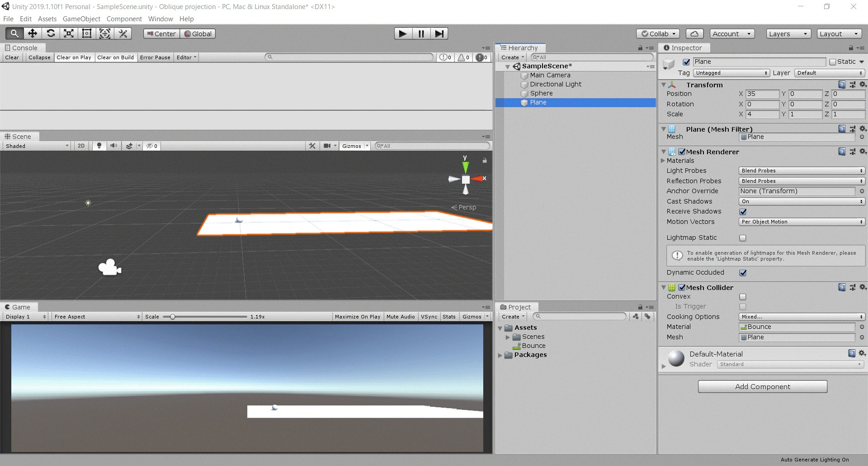Select the Hand tool in the toolbar
The width and height of the screenshot is (868, 466).
[x=14, y=33]
